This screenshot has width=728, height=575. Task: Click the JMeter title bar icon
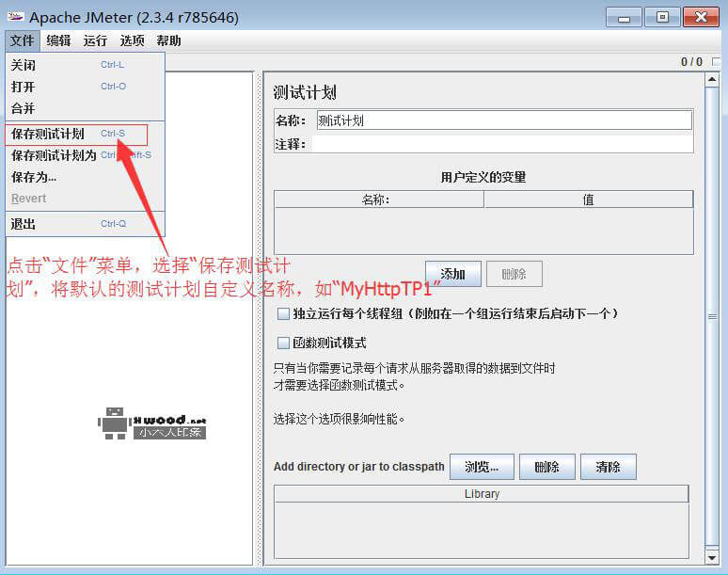coord(15,17)
